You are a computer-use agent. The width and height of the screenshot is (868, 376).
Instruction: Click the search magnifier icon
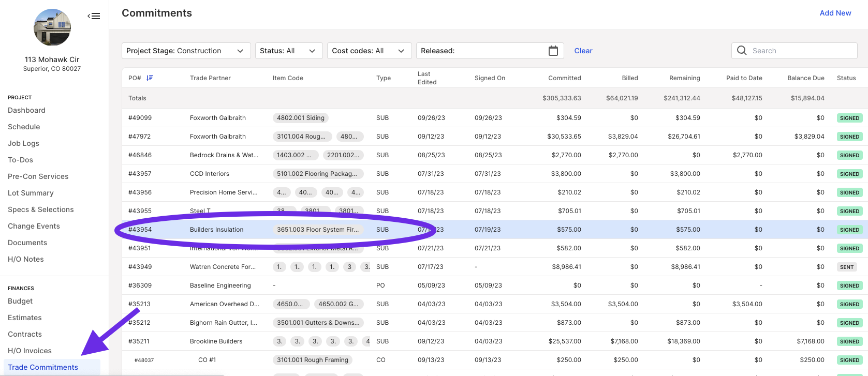coord(742,51)
